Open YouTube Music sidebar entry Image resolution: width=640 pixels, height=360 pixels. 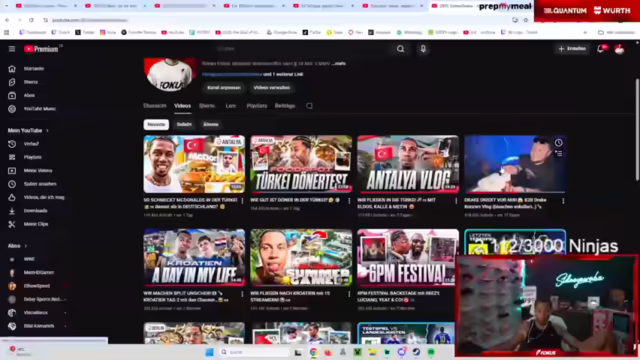click(40, 109)
